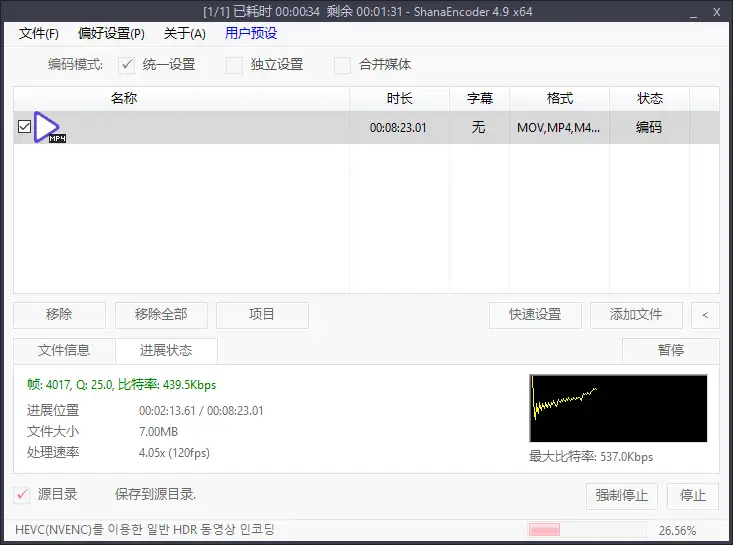The image size is (733, 545).
Task: Switch to the 文件信息 tab
Action: coord(64,350)
